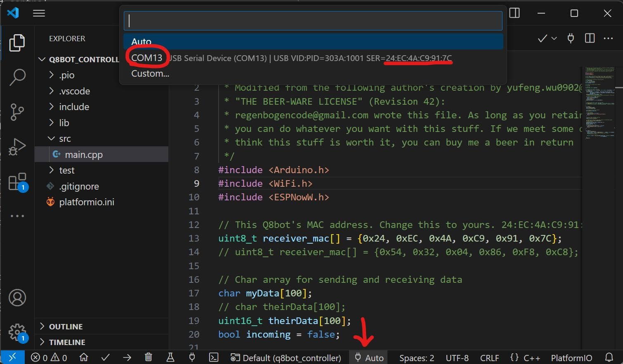
Task: Expand the lib folder
Action: tap(102, 122)
